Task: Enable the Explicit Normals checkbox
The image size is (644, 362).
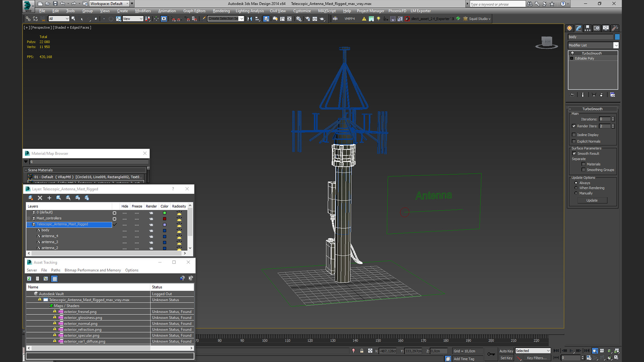Action: [x=574, y=141]
